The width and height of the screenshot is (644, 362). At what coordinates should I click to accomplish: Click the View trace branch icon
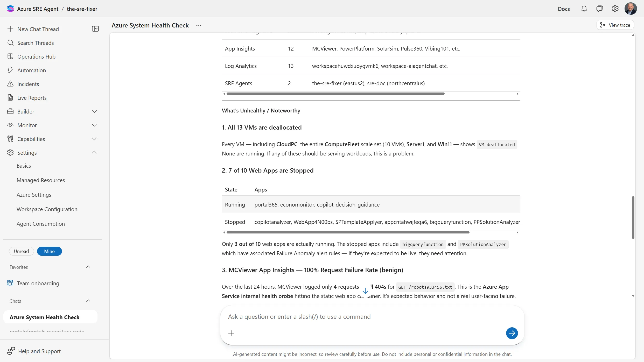click(x=603, y=25)
